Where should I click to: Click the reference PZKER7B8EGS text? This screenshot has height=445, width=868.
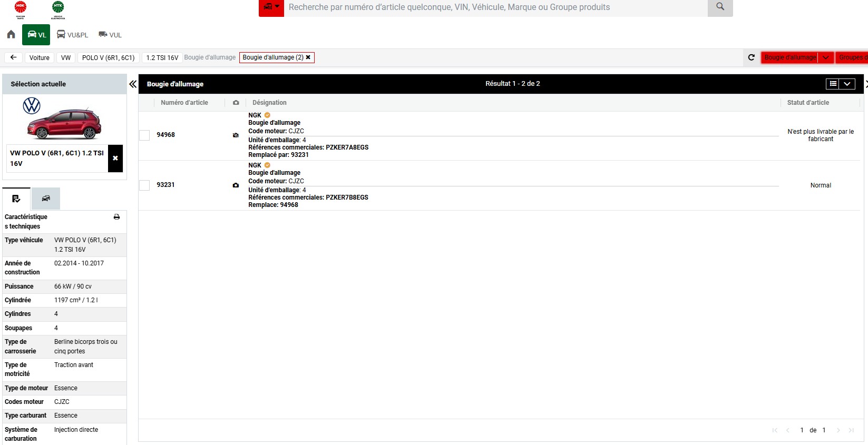click(347, 197)
